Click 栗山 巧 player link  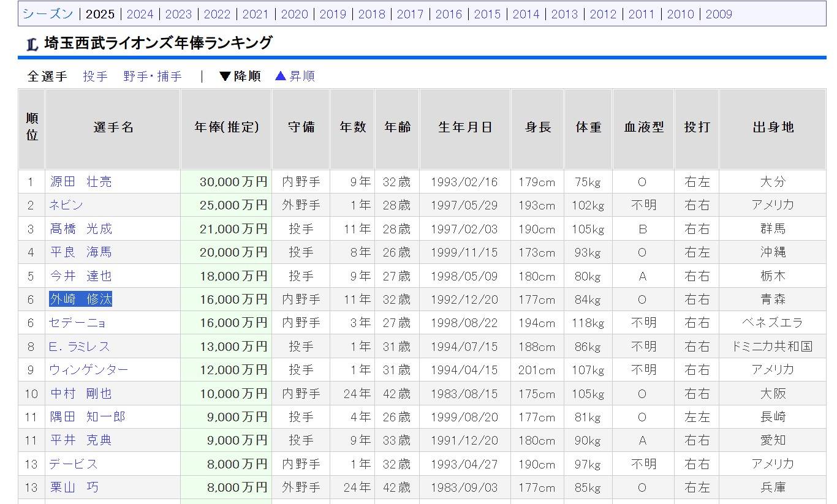coord(74,487)
